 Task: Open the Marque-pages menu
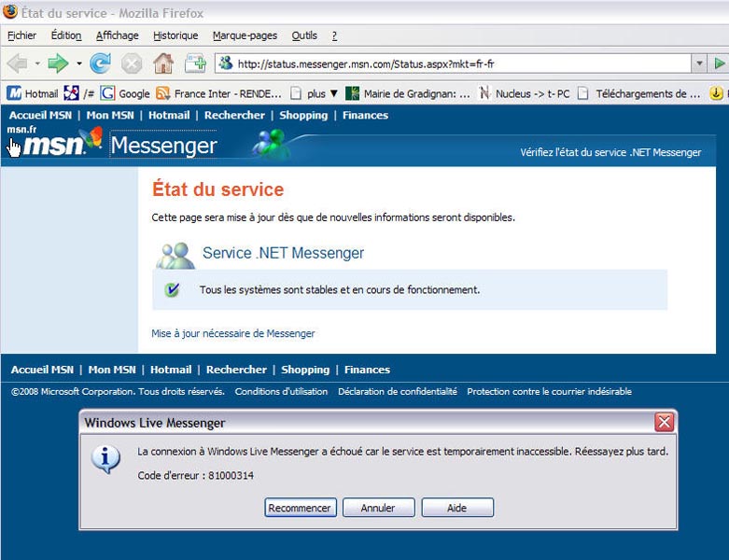point(245,35)
